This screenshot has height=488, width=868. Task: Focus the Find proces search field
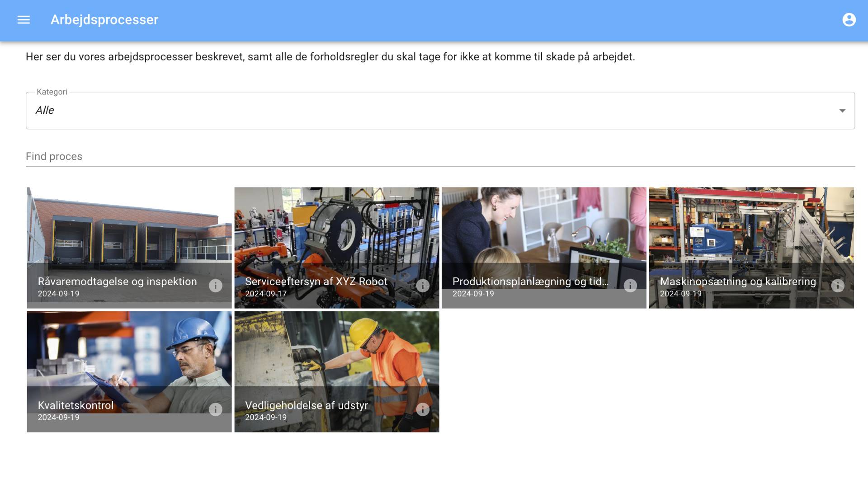point(440,156)
